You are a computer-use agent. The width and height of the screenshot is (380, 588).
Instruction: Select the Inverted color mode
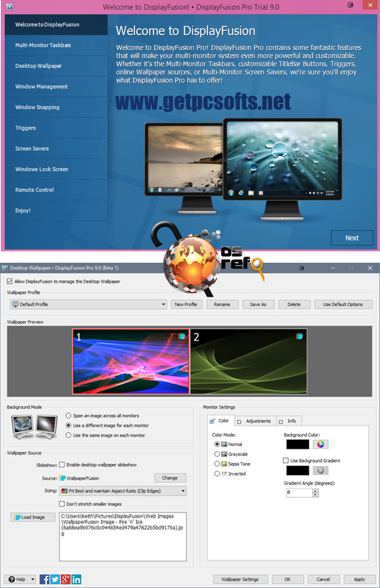(217, 473)
